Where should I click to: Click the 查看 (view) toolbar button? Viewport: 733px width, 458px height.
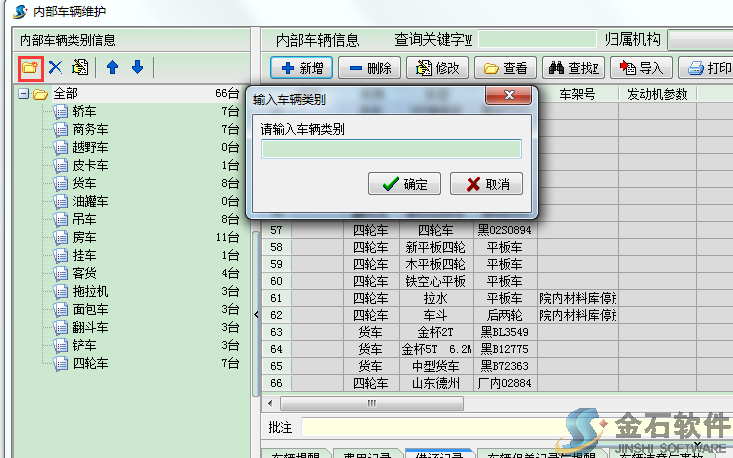point(505,68)
